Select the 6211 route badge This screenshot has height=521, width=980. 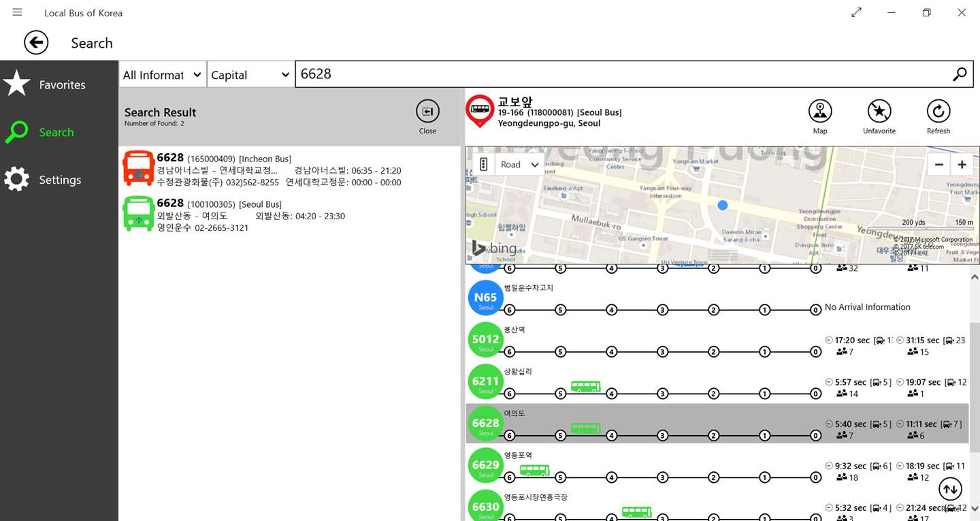coord(485,381)
